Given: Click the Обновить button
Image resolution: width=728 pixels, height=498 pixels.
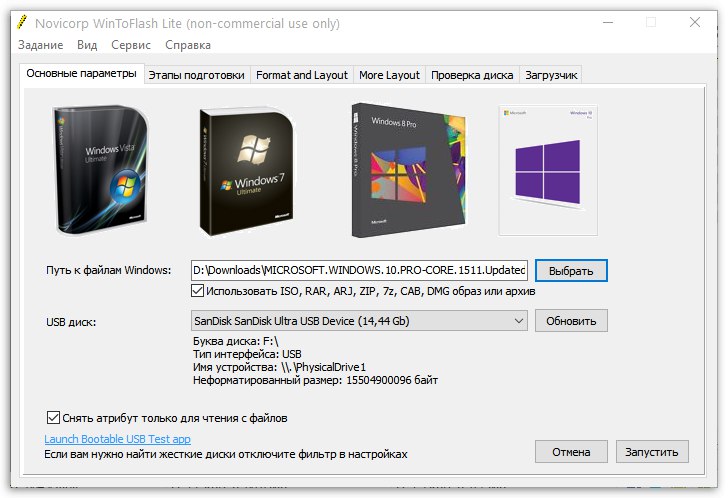Looking at the screenshot, I should click(x=571, y=321).
